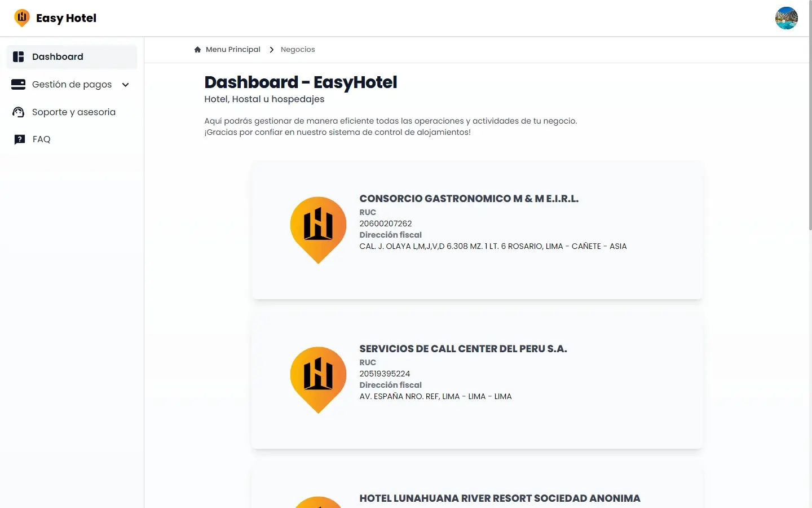Open Menu Principal from breadcrumb
The width and height of the screenshot is (812, 508).
tap(233, 49)
